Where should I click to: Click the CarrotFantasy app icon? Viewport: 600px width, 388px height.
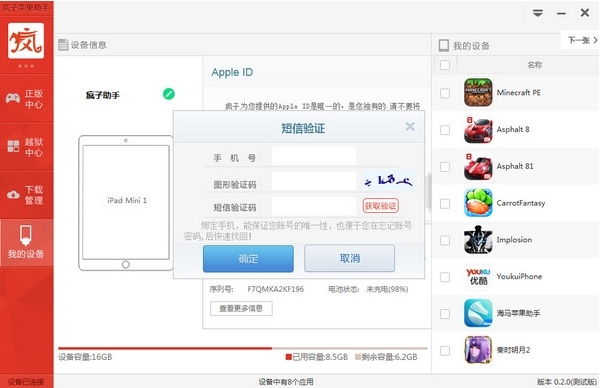(x=478, y=203)
